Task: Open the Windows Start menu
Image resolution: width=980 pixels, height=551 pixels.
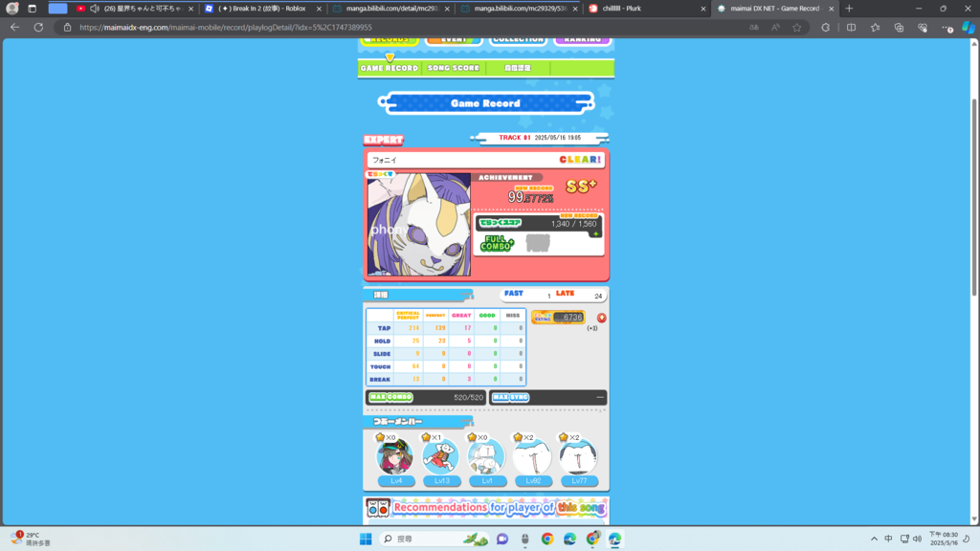Action: click(x=366, y=539)
